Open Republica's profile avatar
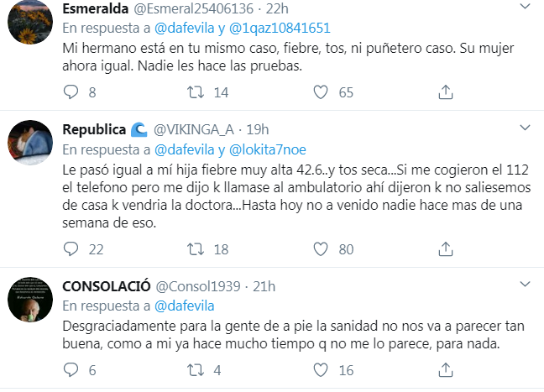 click(31, 144)
